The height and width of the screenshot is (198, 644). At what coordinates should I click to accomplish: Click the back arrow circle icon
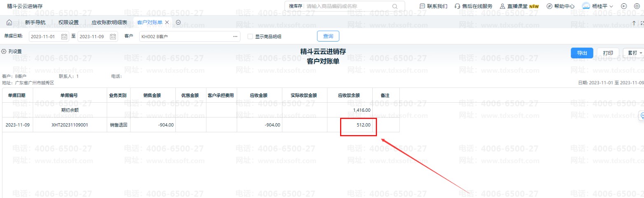click(624, 6)
